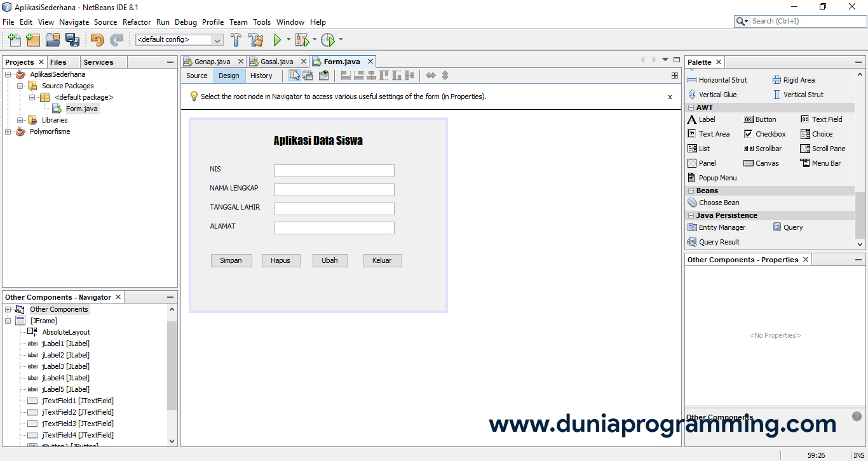Image resolution: width=868 pixels, height=461 pixels.
Task: Toggle Selection Mode in the designer toolbar
Action: pyautogui.click(x=294, y=75)
